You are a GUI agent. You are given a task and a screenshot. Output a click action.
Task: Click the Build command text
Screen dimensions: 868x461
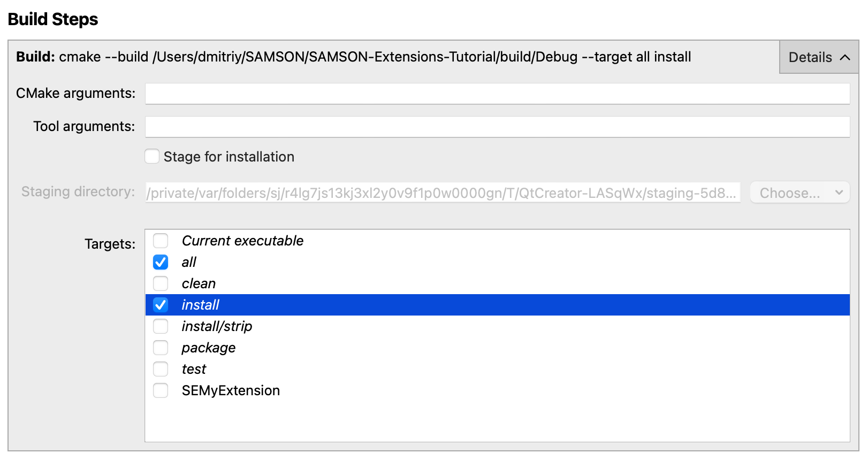tap(353, 57)
